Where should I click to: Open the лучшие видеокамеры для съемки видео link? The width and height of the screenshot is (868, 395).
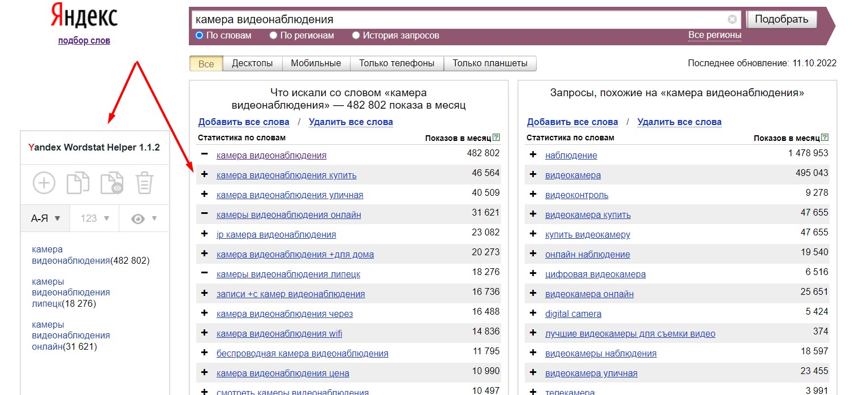[631, 333]
